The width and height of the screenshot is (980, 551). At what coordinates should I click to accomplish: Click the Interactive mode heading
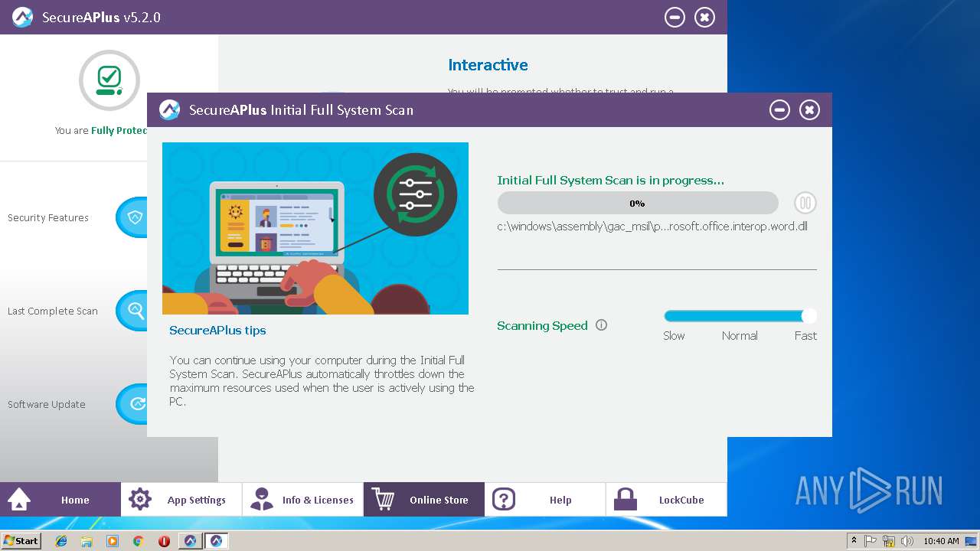click(488, 65)
